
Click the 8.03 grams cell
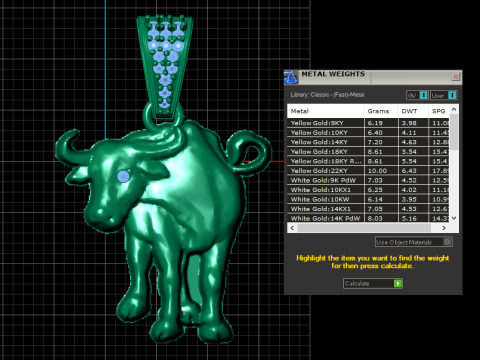pyautogui.click(x=381, y=218)
